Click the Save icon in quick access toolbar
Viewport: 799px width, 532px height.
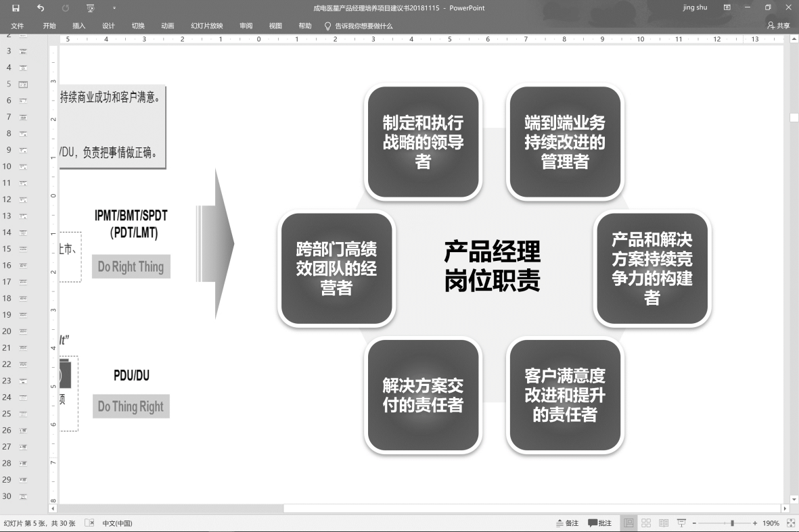pyautogui.click(x=16, y=8)
